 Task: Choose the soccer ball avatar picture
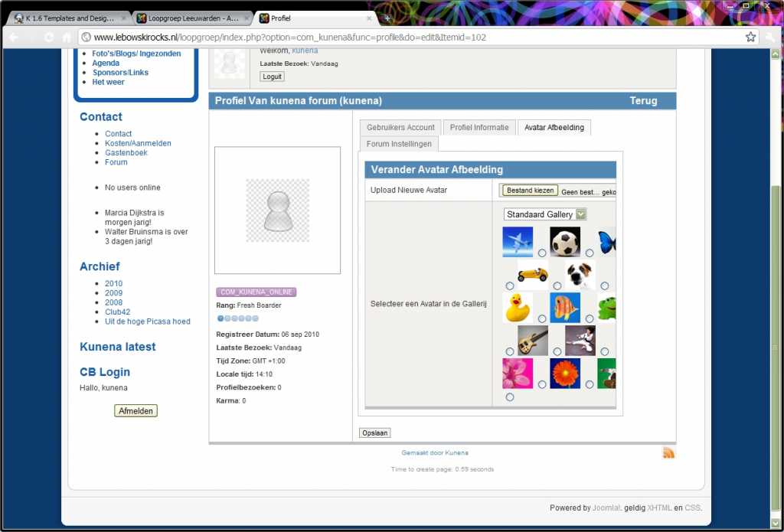tap(565, 242)
